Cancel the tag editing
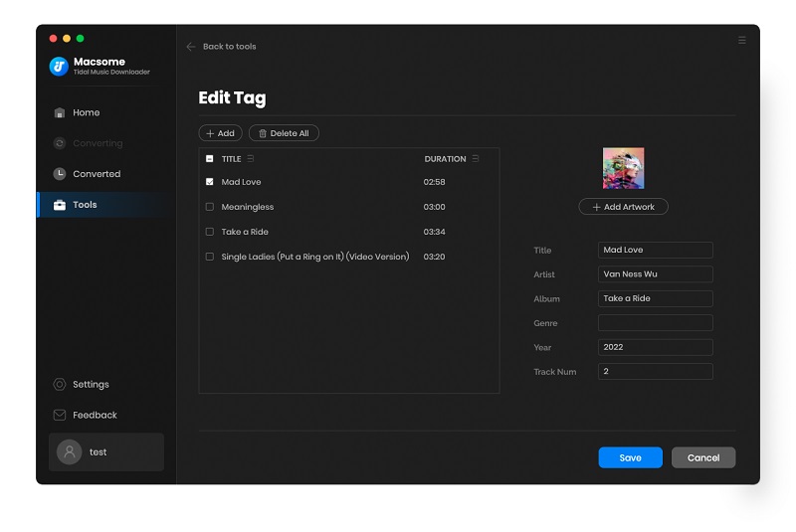The image size is (796, 532). click(x=703, y=457)
